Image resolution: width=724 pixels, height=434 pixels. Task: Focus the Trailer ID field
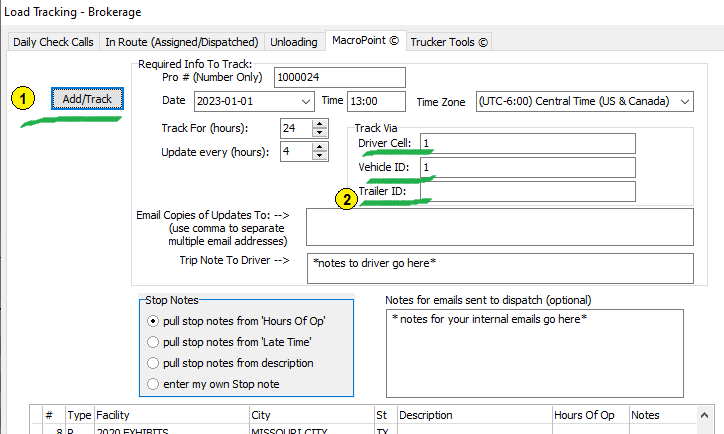click(527, 191)
